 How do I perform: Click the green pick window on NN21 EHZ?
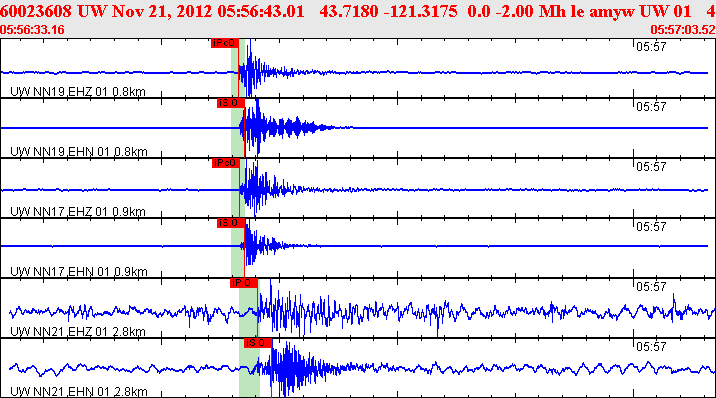(x=248, y=308)
